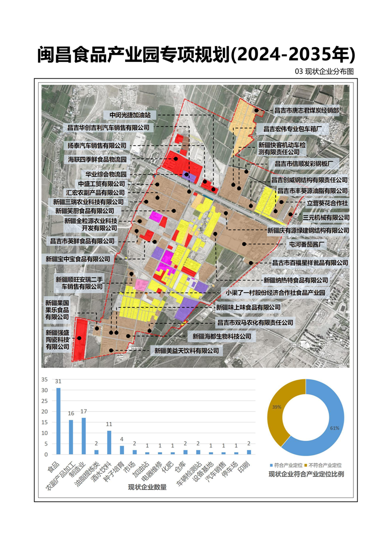Image resolution: width=392 pixels, height=555 pixels.
Task: Click the axis category label 食品
Action: (54, 467)
